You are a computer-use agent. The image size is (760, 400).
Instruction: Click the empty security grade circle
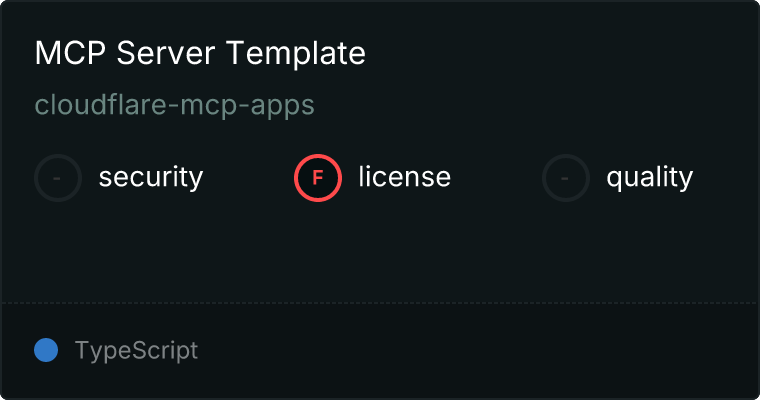coord(58,178)
